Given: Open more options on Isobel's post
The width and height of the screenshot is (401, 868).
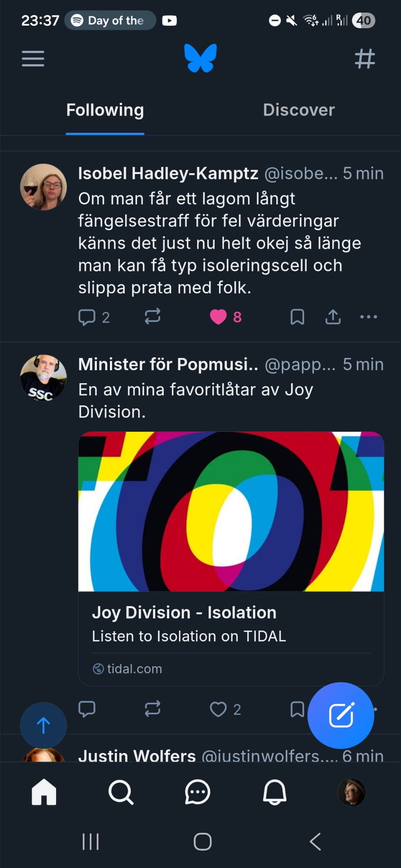Looking at the screenshot, I should tap(368, 317).
